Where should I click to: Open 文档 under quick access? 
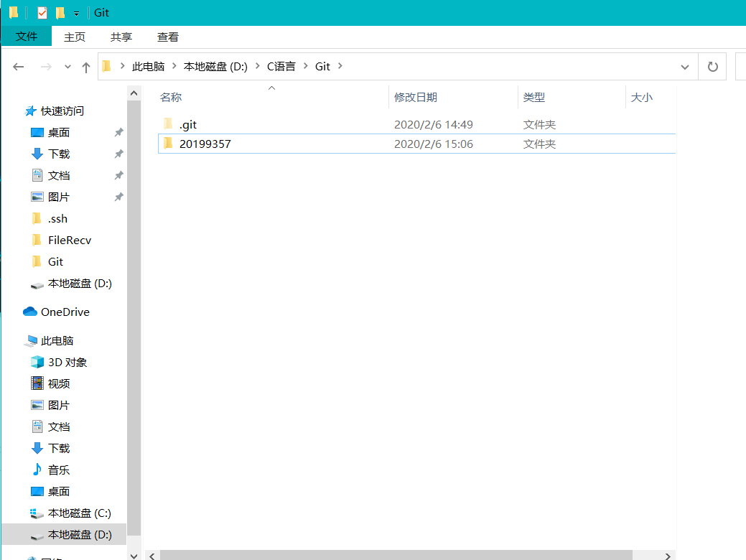coord(59,176)
